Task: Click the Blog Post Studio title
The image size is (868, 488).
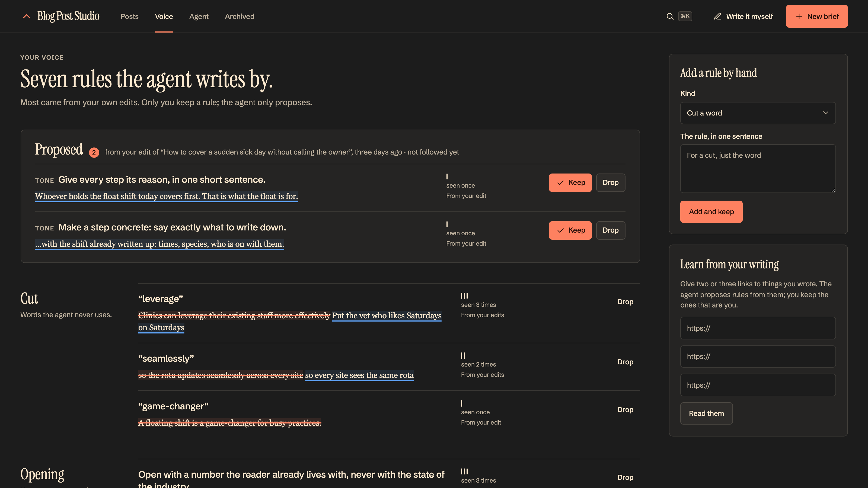Action: (x=68, y=16)
